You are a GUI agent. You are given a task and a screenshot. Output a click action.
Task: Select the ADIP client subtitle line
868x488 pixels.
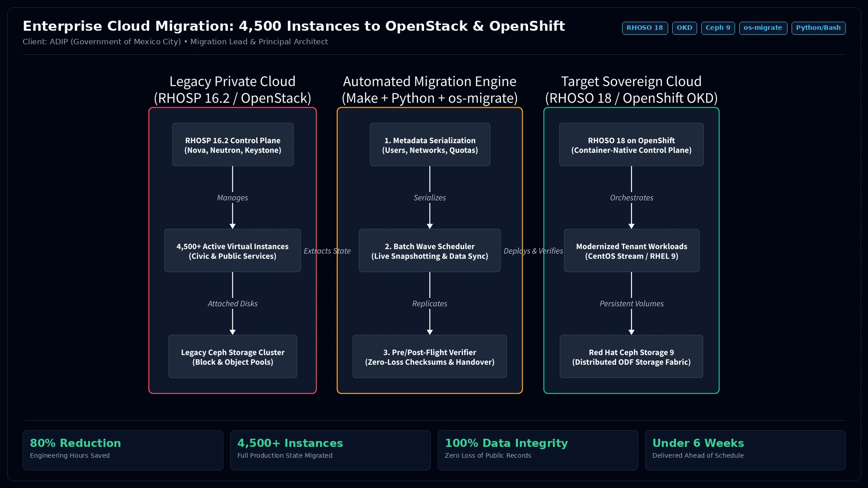point(175,42)
